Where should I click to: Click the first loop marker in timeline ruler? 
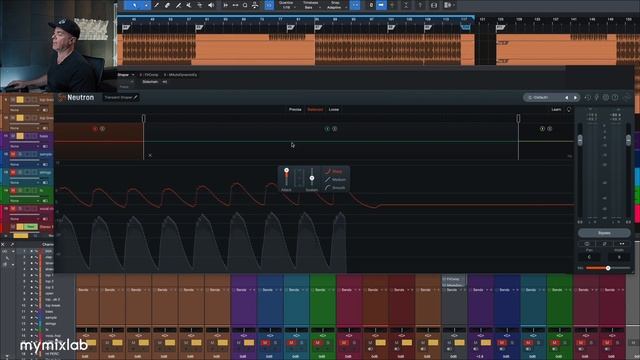126,27
